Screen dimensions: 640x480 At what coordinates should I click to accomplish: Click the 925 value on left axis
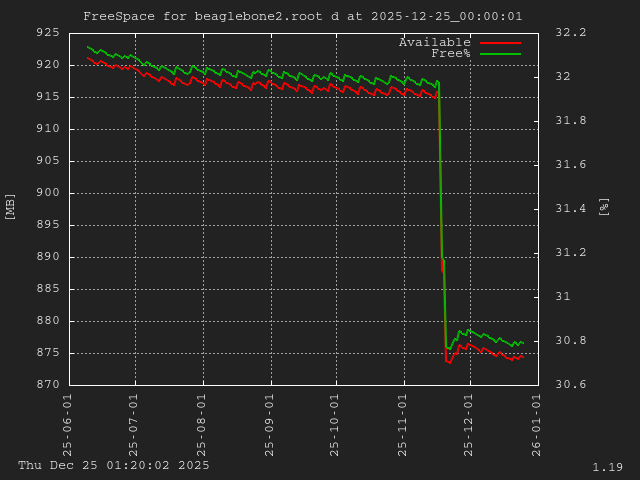pos(47,33)
